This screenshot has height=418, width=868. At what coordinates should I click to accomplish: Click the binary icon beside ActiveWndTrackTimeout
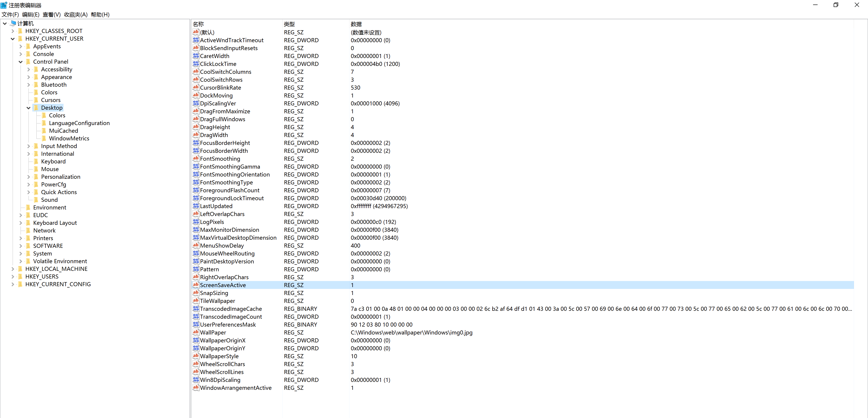pyautogui.click(x=196, y=40)
